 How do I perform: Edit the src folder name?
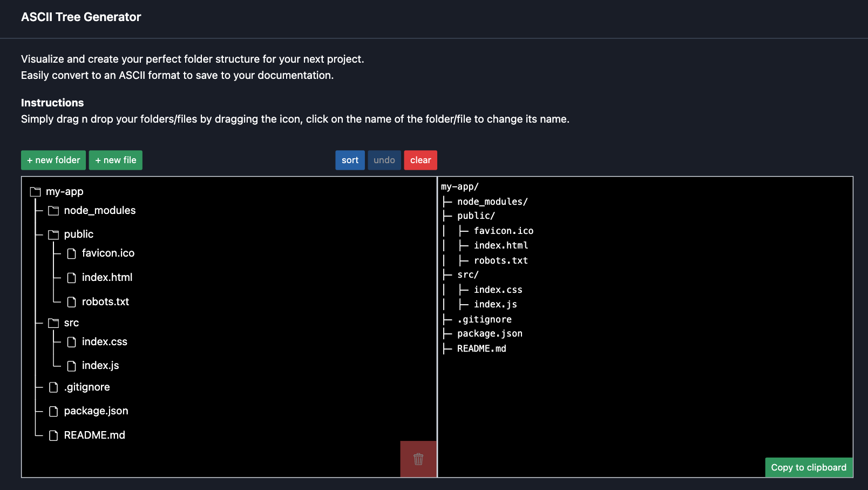point(71,323)
